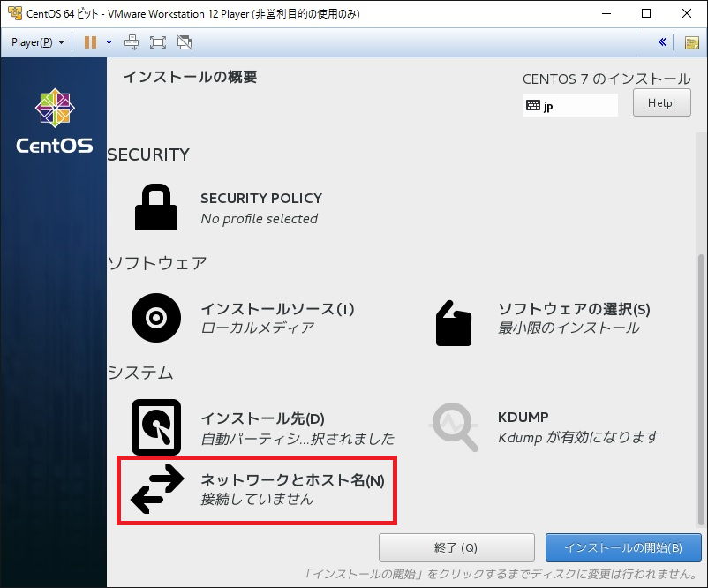Viewport: 708px width, 588px height.
Task: Open KDUMP magnifier icon
Action: click(x=454, y=426)
